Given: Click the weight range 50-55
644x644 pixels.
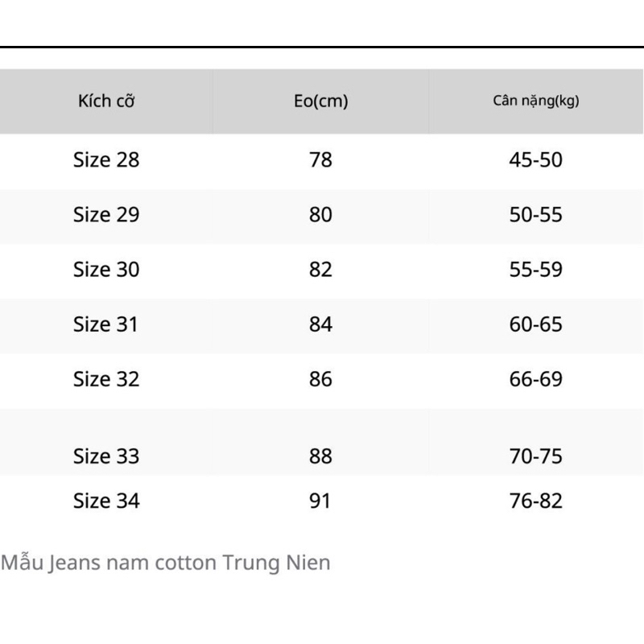Looking at the screenshot, I should click(535, 215).
